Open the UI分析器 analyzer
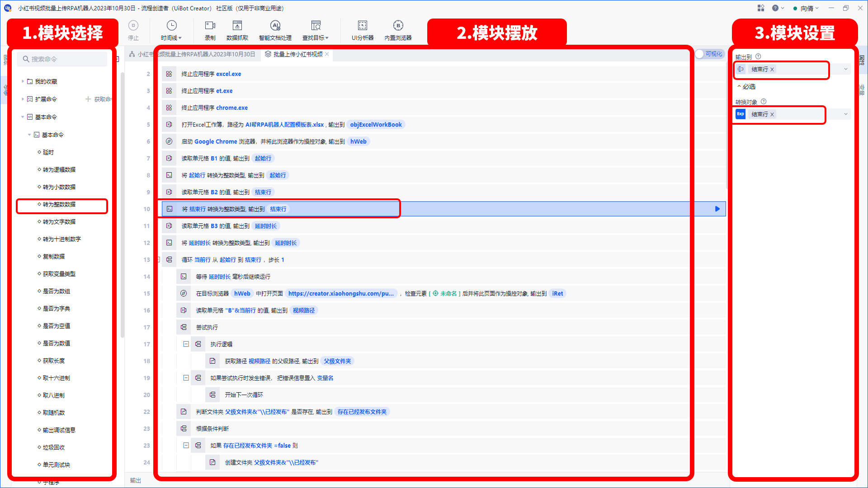This screenshot has height=488, width=868. 363,30
